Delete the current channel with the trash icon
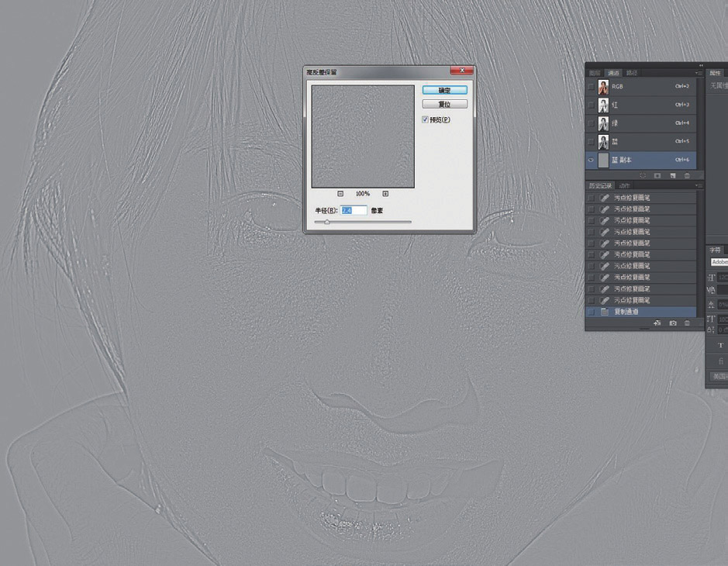This screenshot has width=728, height=566. click(687, 176)
